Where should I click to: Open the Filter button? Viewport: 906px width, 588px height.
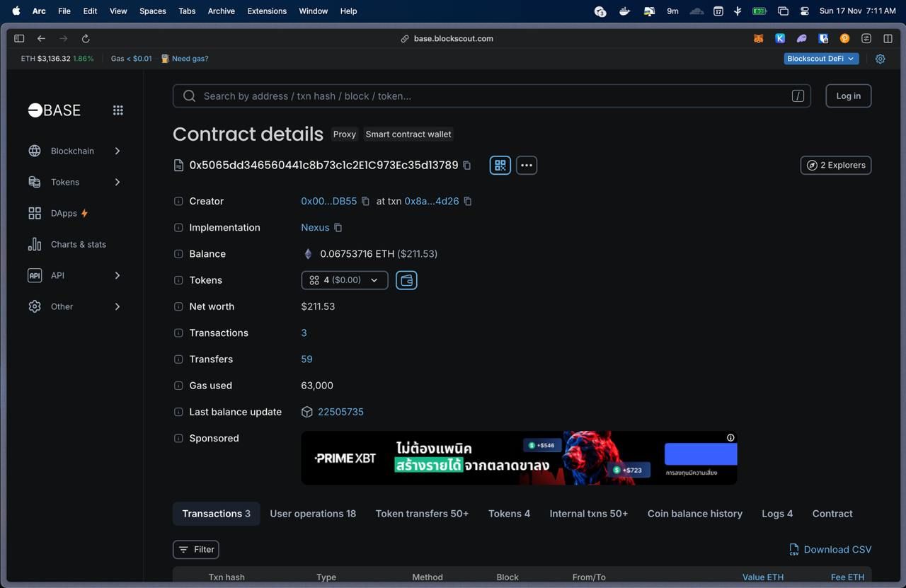(196, 550)
